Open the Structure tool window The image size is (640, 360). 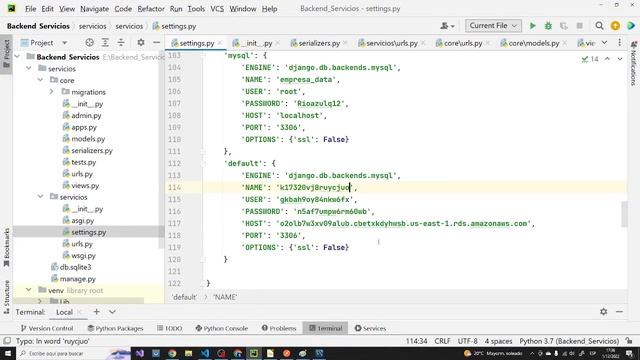point(6,297)
